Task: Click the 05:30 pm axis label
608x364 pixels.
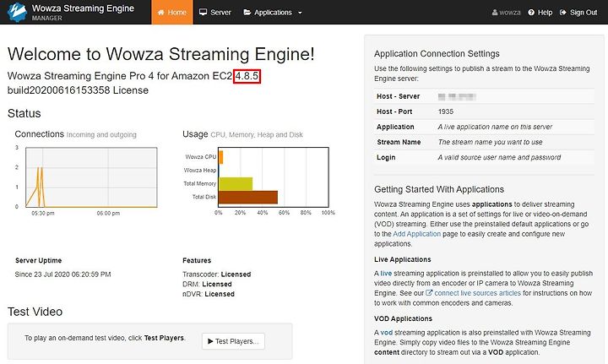Action: coord(43,213)
